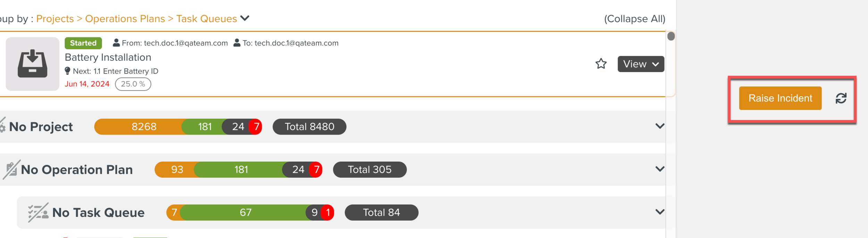Click the Operations Plans grouping link
868x238 pixels.
click(125, 19)
